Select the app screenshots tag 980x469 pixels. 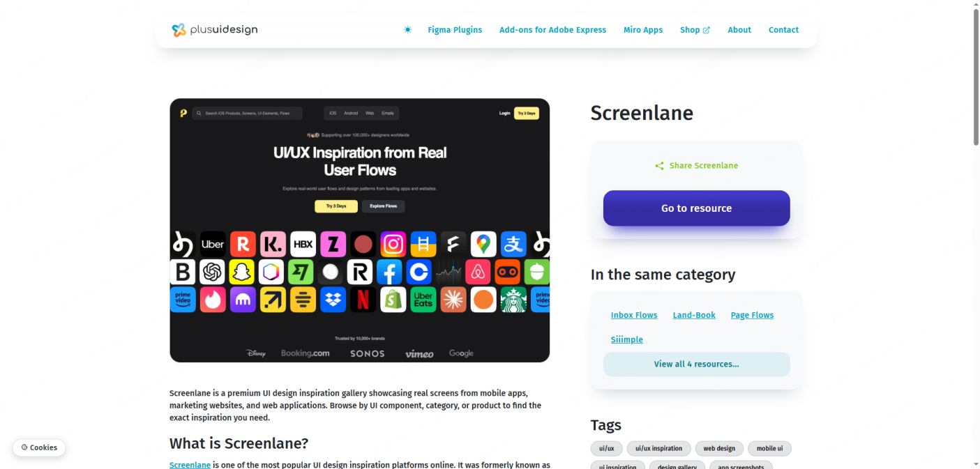741,466
